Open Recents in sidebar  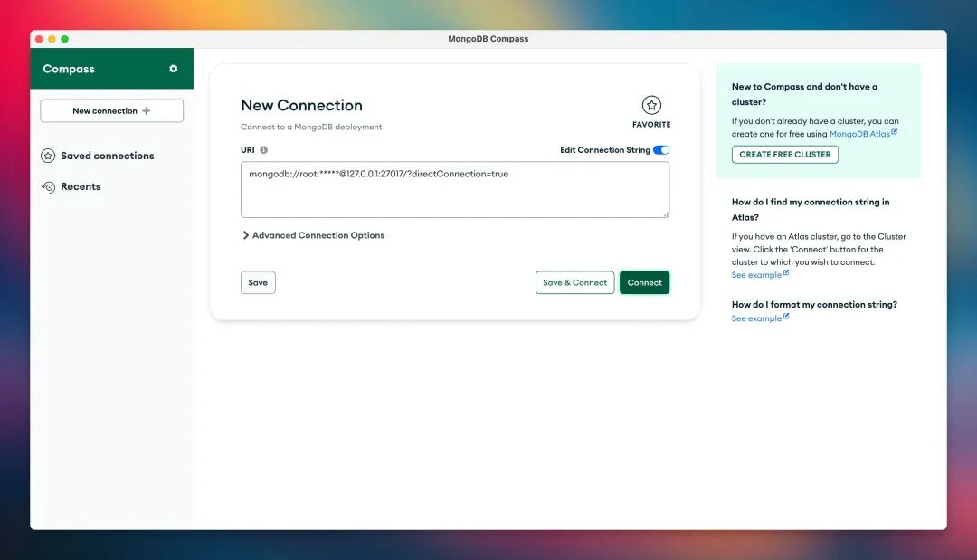pyautogui.click(x=81, y=187)
